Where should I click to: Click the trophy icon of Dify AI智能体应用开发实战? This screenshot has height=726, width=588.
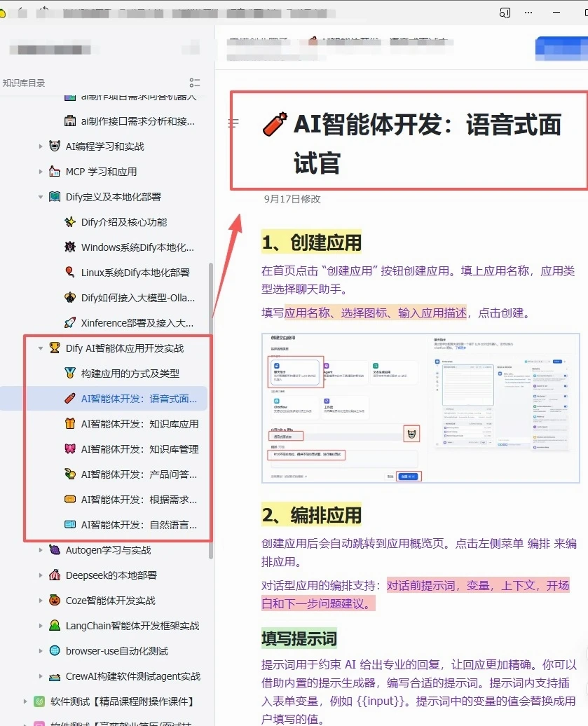(54, 348)
